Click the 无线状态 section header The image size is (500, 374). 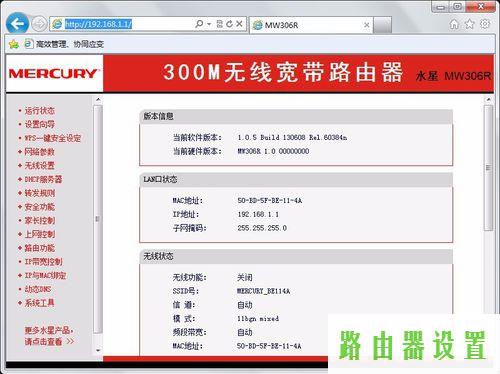pyautogui.click(x=296, y=256)
